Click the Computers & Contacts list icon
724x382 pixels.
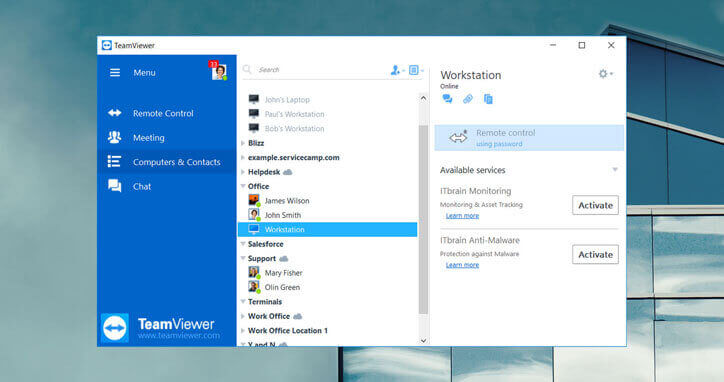pyautogui.click(x=114, y=161)
